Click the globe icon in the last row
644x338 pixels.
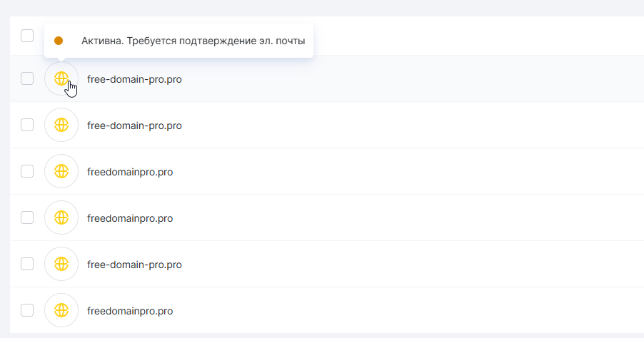tap(61, 310)
